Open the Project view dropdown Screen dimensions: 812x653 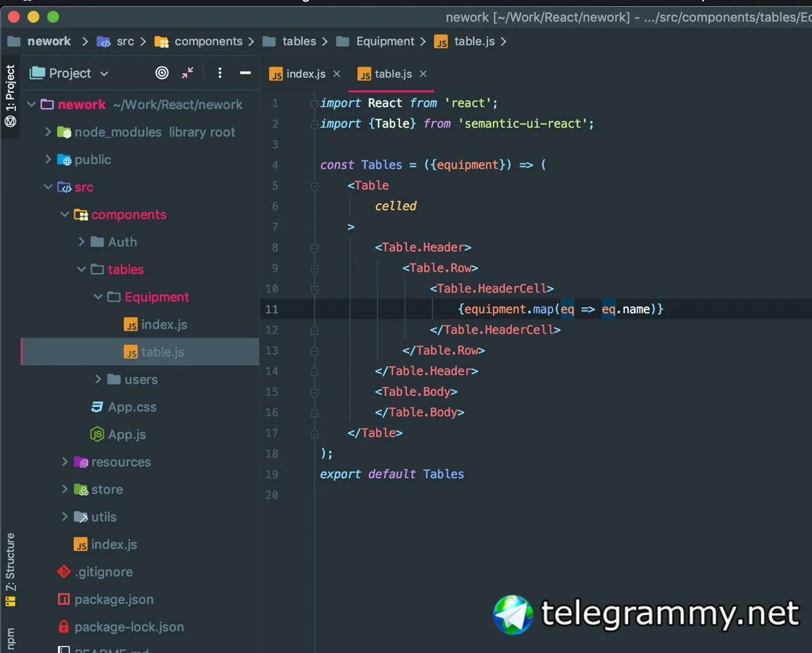[104, 74]
